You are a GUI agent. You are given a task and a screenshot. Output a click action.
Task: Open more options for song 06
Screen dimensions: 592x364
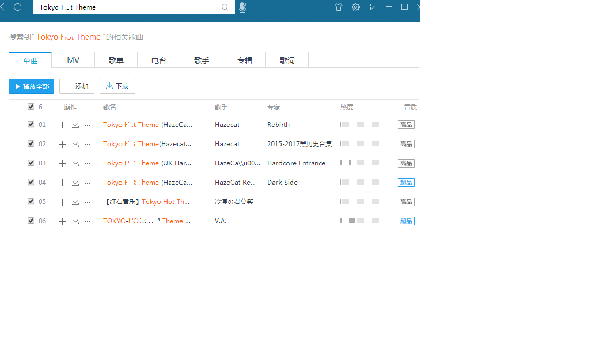(87, 221)
